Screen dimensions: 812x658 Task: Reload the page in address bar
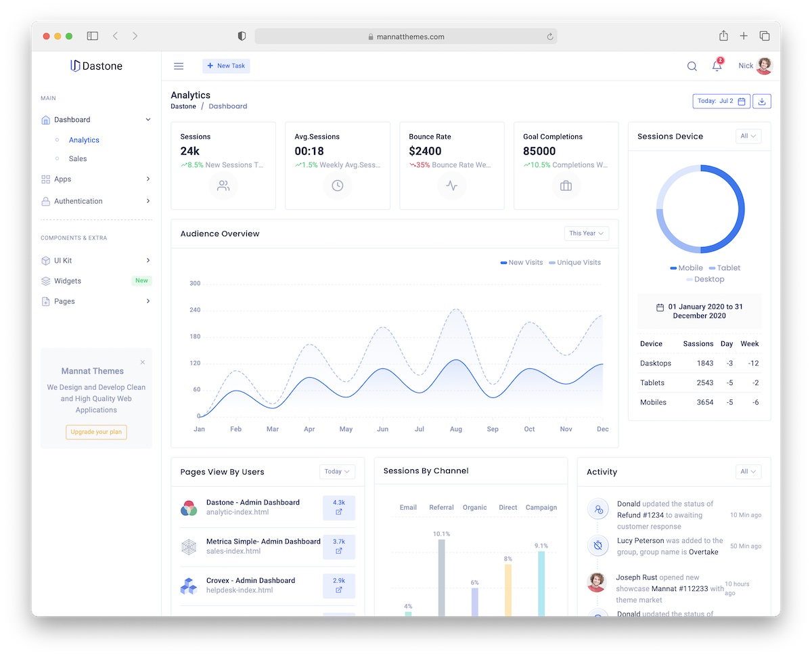tap(550, 37)
